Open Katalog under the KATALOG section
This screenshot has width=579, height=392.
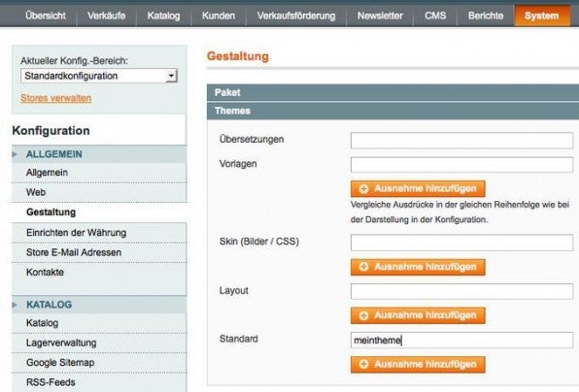click(99, 323)
